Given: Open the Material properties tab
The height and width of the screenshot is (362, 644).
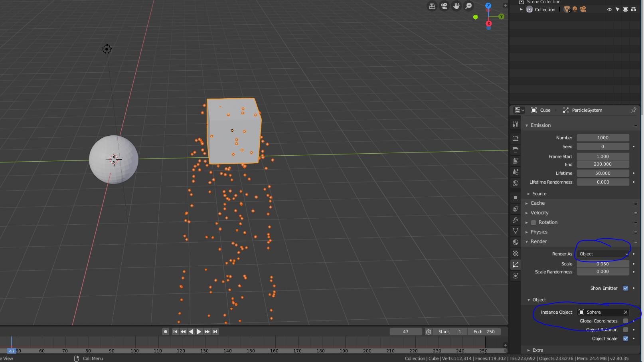Looking at the screenshot, I should 516,242.
